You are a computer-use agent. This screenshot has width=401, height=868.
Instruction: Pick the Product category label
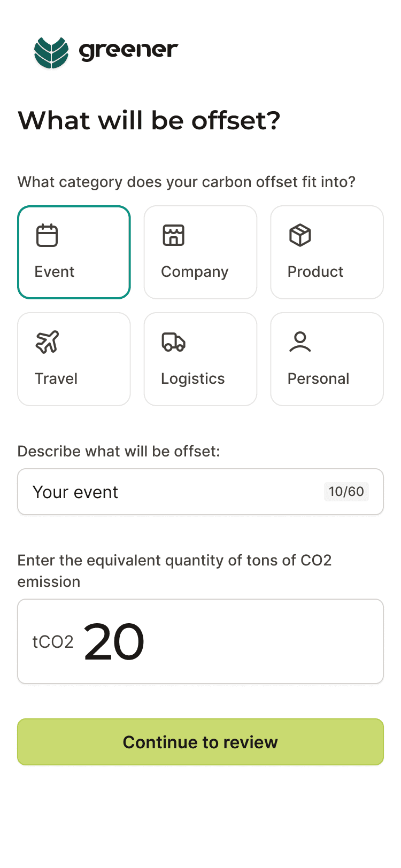point(315,272)
